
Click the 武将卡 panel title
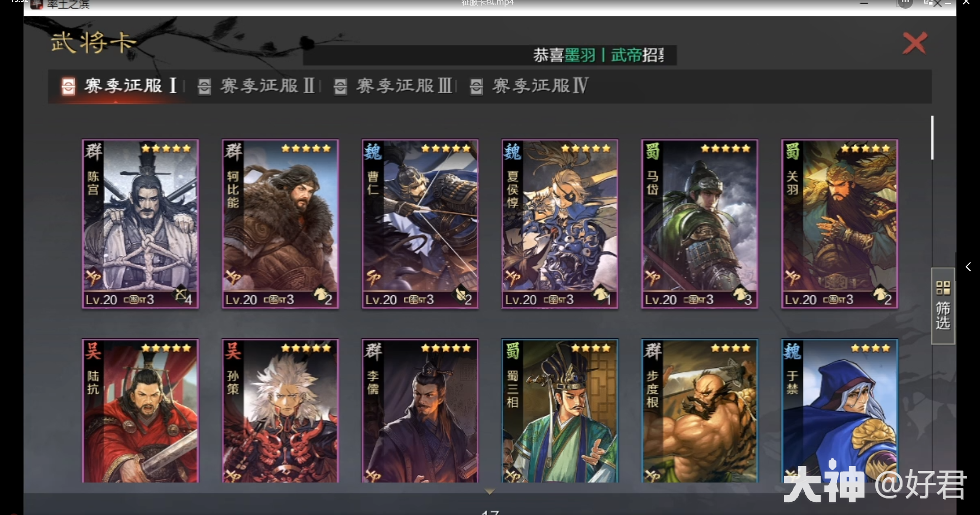click(93, 42)
